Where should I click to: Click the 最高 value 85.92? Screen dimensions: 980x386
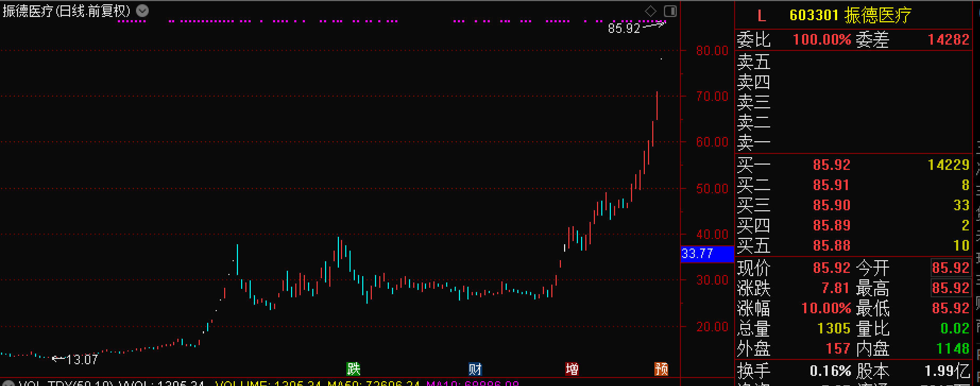tap(951, 288)
